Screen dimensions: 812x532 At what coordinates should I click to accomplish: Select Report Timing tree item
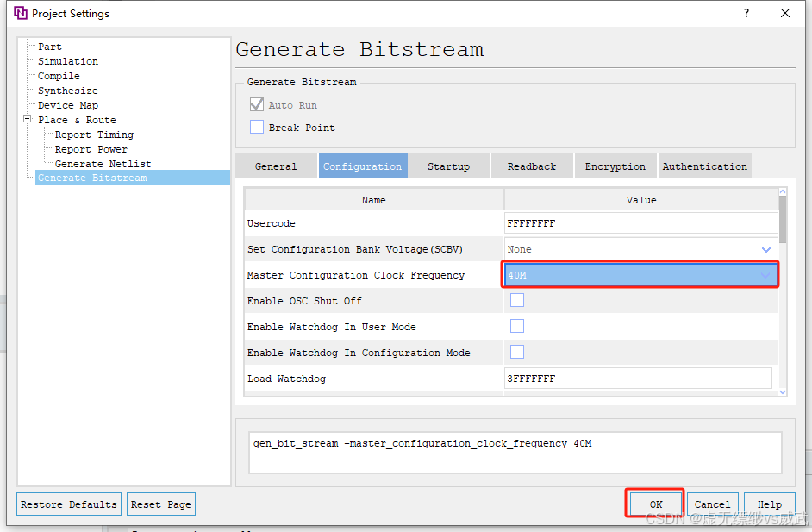[x=94, y=135]
